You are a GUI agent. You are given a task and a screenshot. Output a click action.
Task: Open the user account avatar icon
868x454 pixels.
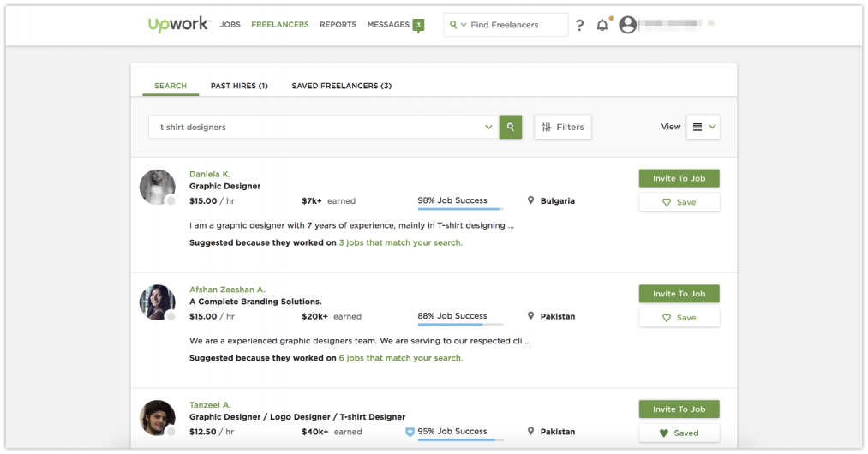[x=627, y=24]
